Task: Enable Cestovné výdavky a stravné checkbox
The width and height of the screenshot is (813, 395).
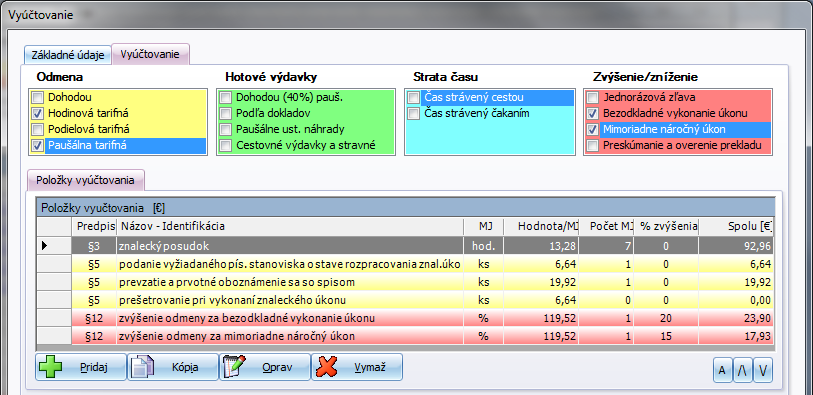Action: (x=226, y=146)
